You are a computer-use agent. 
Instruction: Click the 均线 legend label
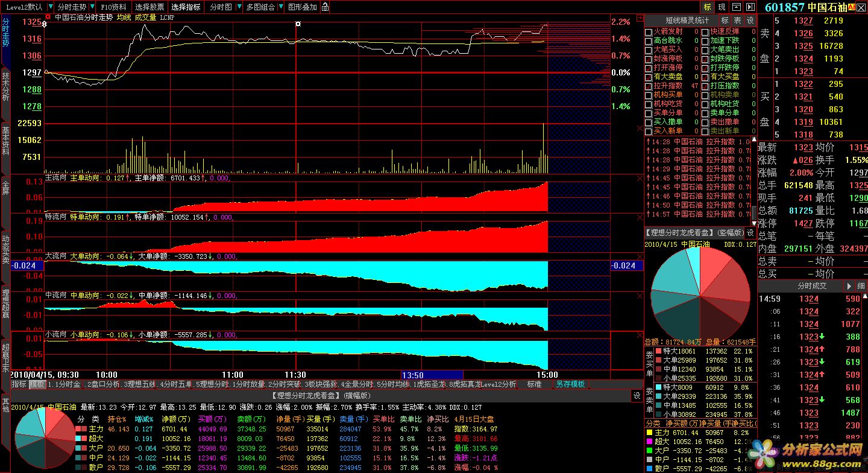pyautogui.click(x=124, y=17)
